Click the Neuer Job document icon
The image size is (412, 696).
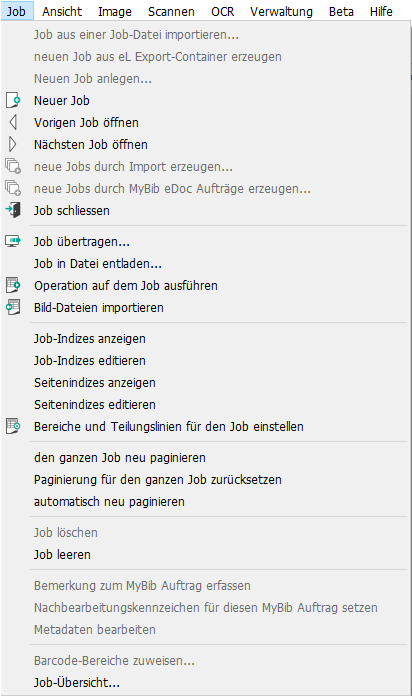[13, 100]
